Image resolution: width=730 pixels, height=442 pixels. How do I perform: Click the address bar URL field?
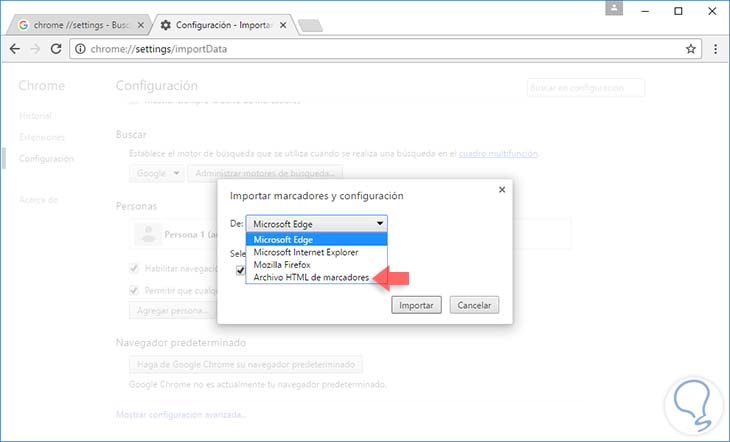[386, 49]
